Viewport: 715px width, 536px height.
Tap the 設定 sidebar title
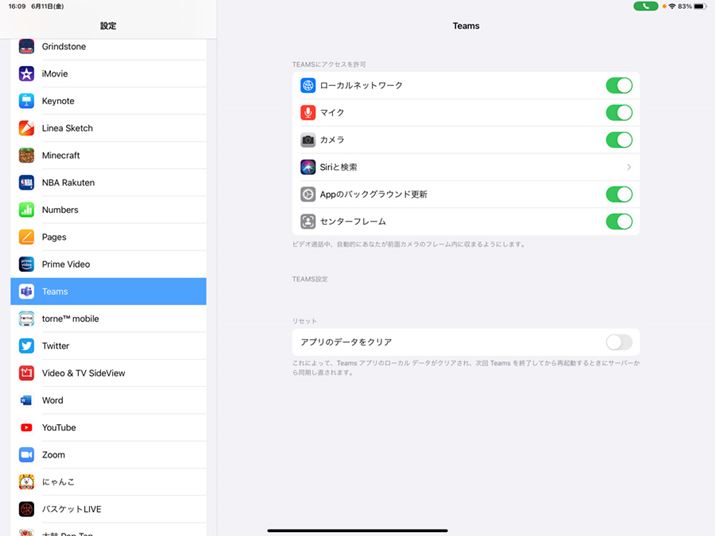click(x=108, y=26)
